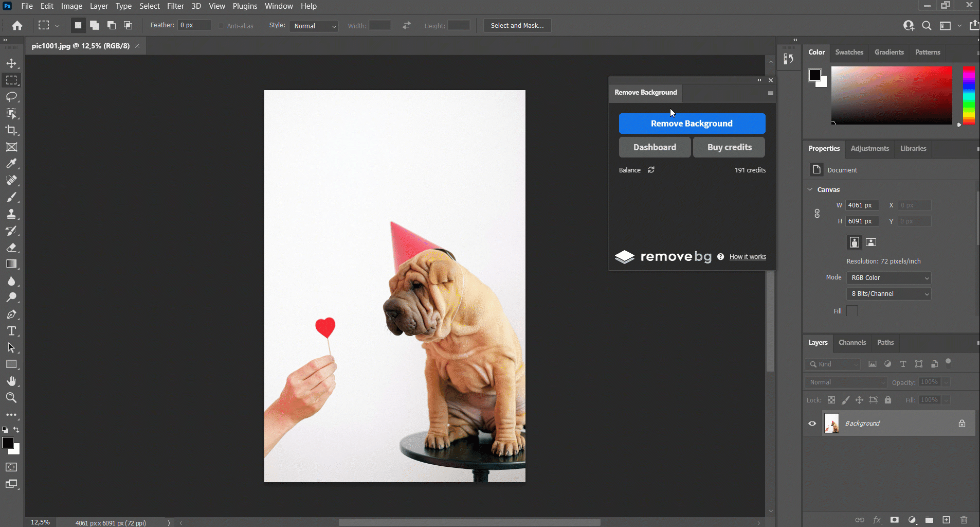This screenshot has height=527, width=980.
Task: Add a new layer using the Layers panel icon
Action: tap(946, 520)
